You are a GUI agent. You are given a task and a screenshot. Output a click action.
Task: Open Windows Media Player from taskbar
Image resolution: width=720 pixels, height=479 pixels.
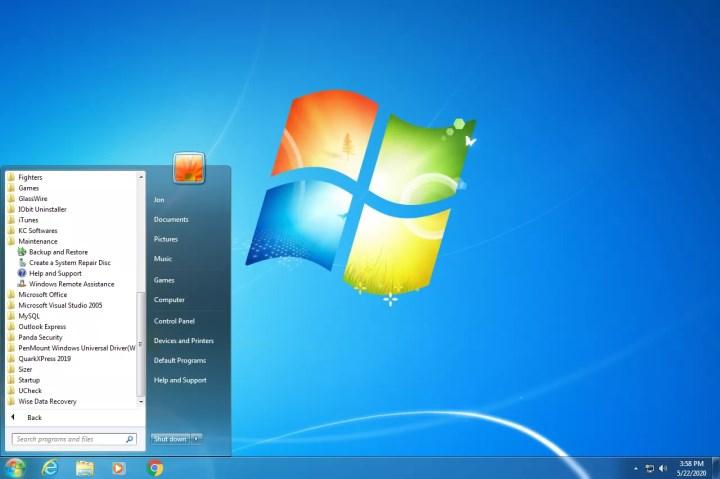click(119, 467)
